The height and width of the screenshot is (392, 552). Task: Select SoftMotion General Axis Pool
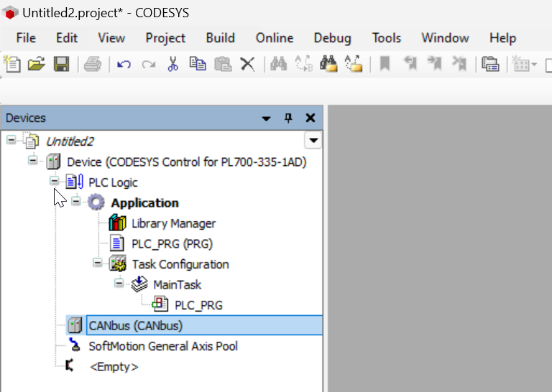click(x=163, y=346)
